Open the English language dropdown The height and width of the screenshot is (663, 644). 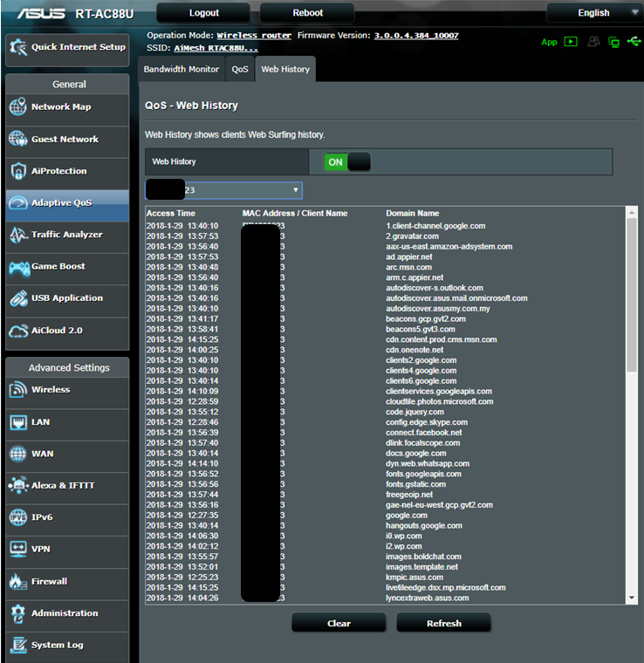click(594, 13)
